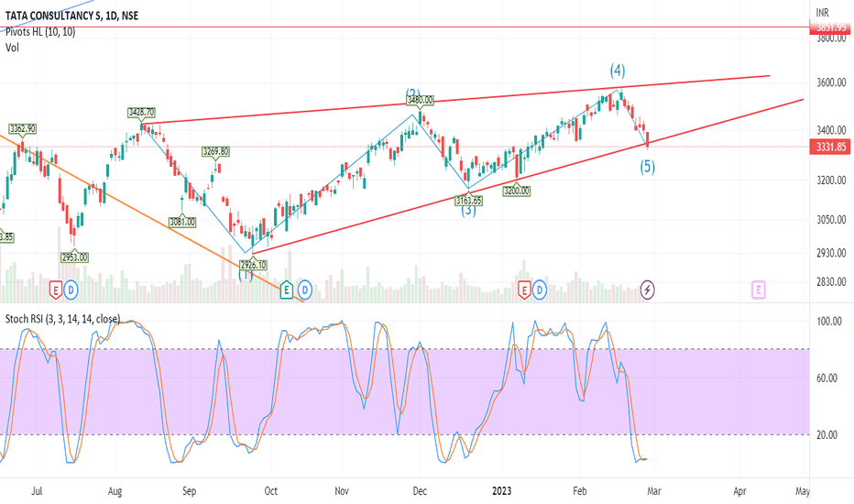Screen dimensions: 854x504
Task: Click the 2930.00 price axis label
Action: [x=832, y=253]
